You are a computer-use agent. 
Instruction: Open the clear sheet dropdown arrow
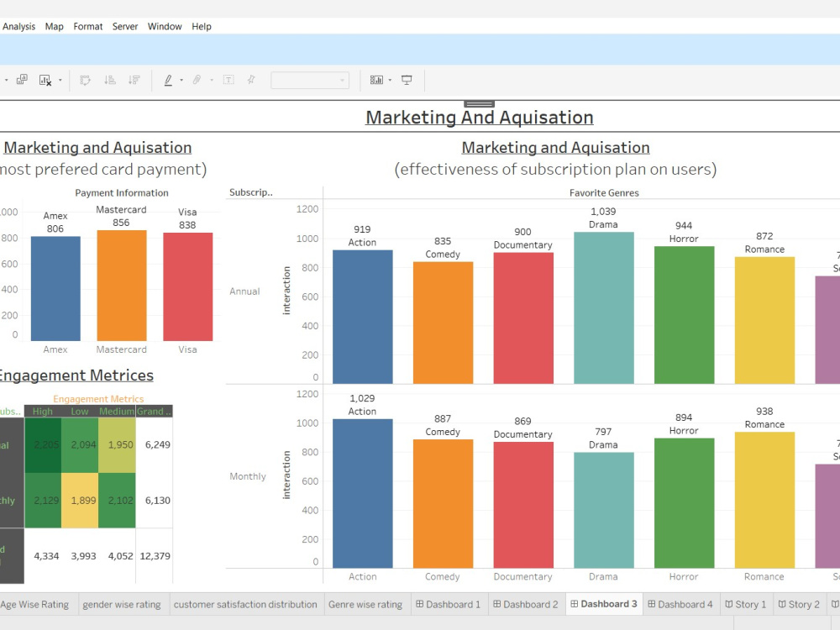pyautogui.click(x=60, y=79)
